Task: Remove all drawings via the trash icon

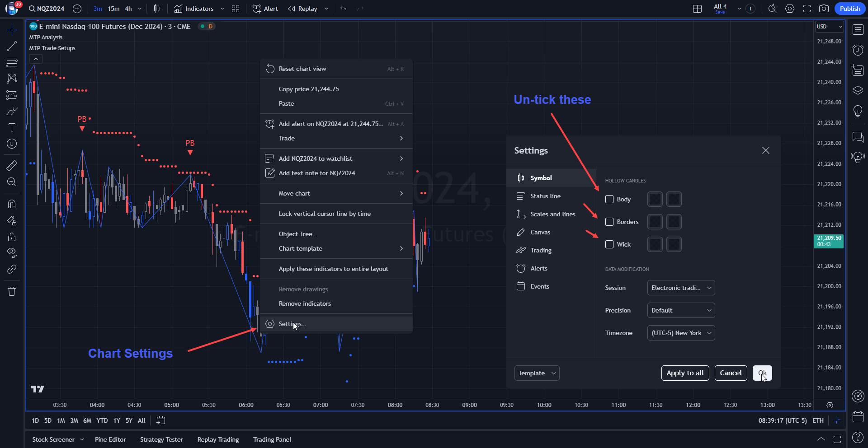Action: pos(12,291)
